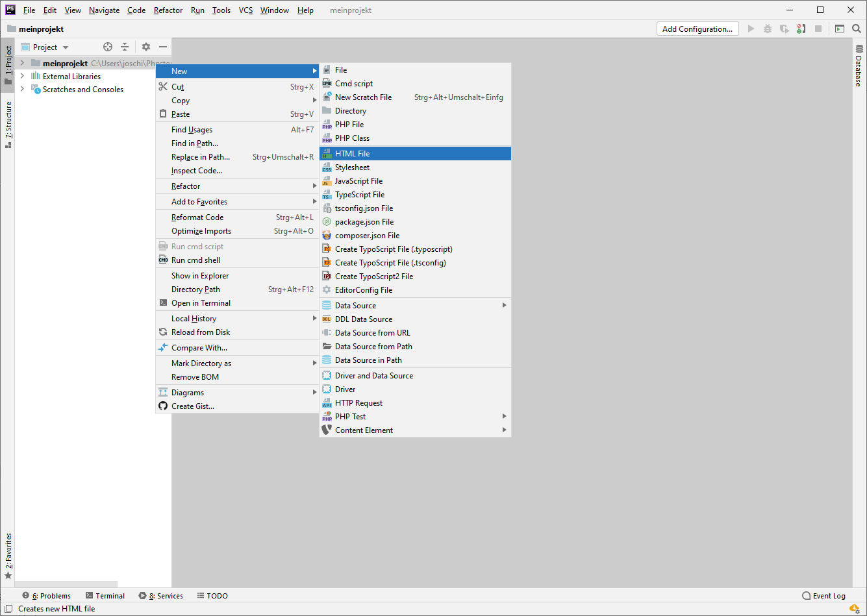The width and height of the screenshot is (867, 616).
Task: Expand External Libraries node
Action: tap(22, 76)
